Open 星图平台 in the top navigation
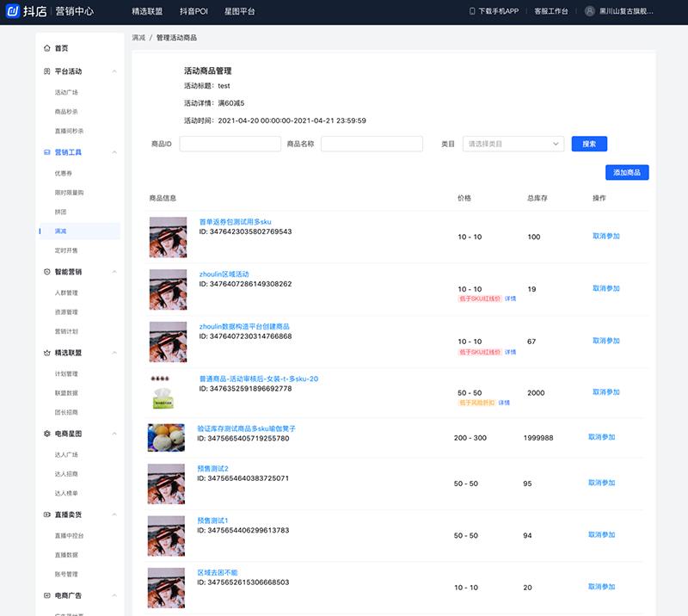 (246, 11)
